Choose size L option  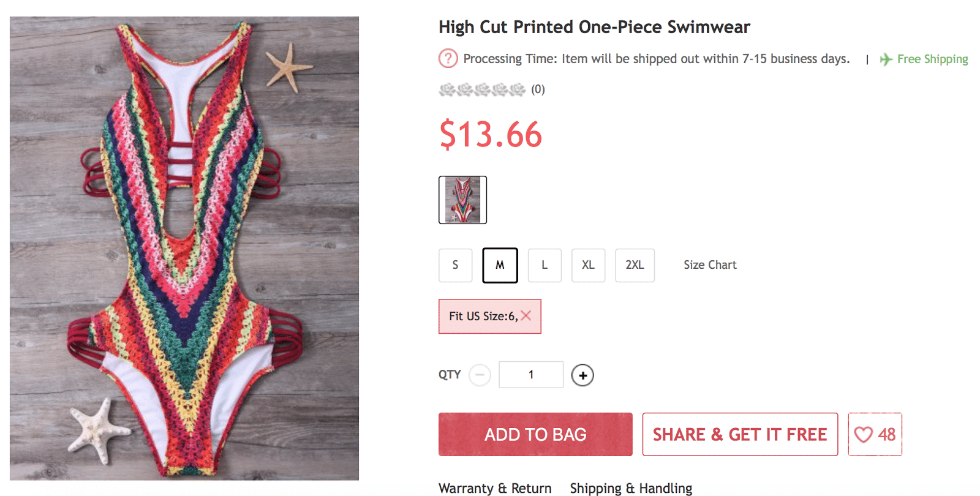(545, 265)
